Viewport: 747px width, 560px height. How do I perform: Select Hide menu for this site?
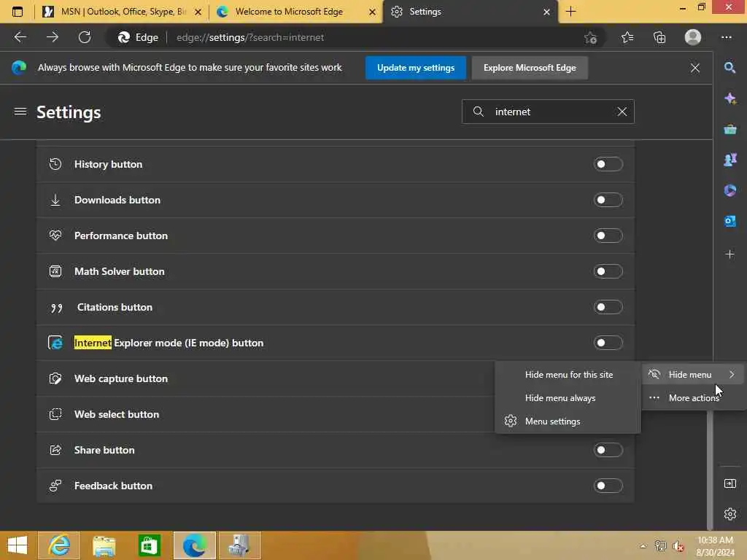[x=568, y=375]
